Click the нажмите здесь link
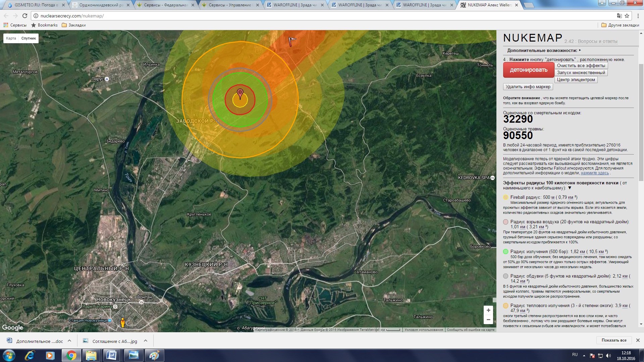 [x=594, y=173]
